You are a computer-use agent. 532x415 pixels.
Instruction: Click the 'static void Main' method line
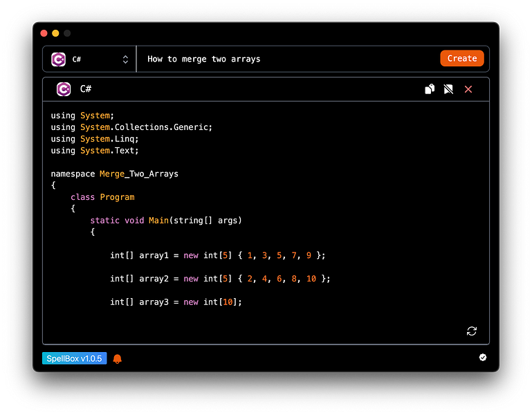(166, 220)
